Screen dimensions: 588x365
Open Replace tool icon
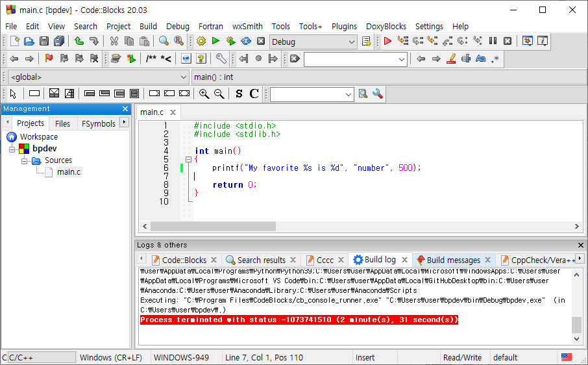(x=179, y=42)
